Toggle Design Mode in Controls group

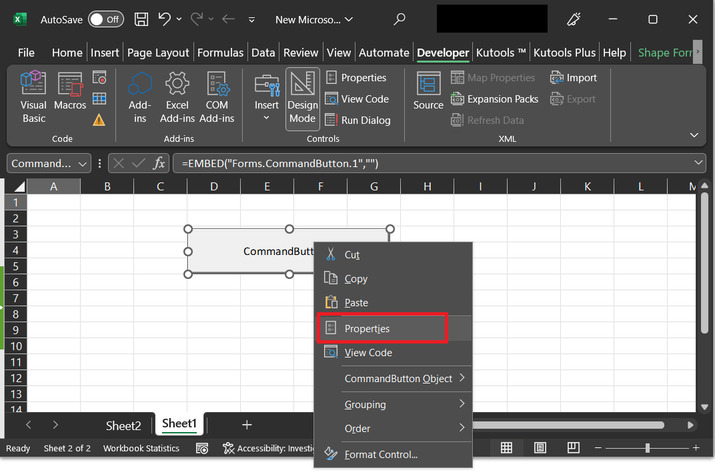(302, 97)
